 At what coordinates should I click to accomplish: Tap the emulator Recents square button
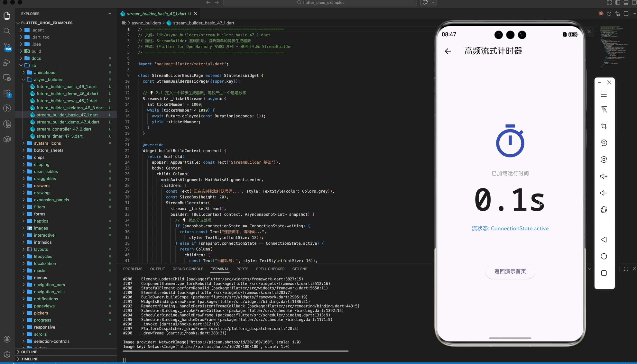604,273
